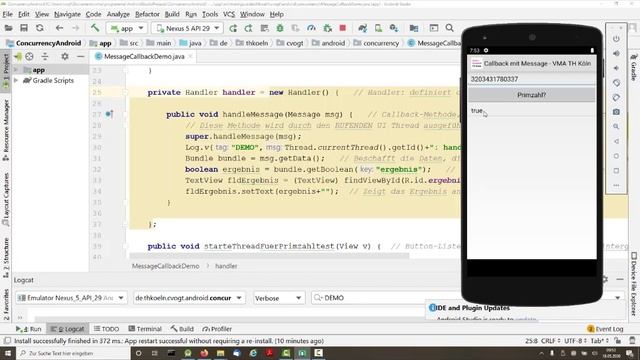Viewport: 640px width, 360px height.
Task: Click the emulator volume down icon
Action: click(x=616, y=68)
